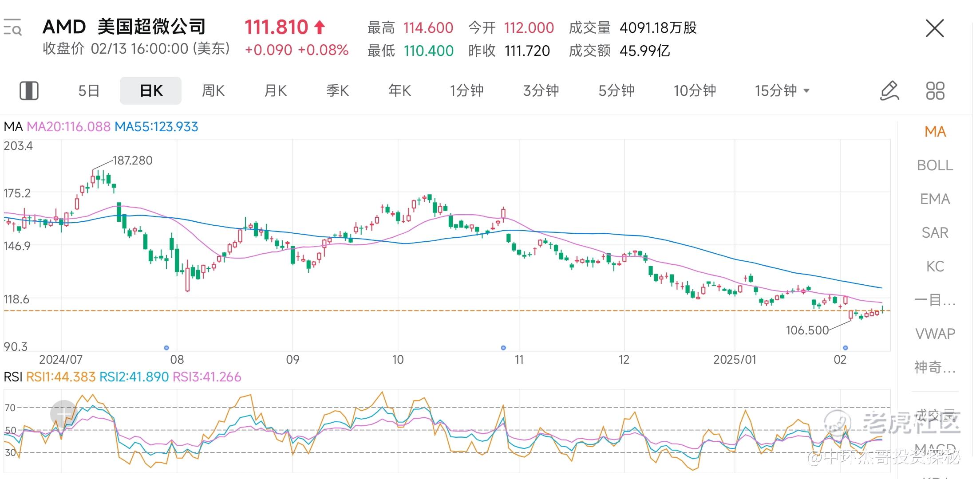Toggle the split panel layout icon
980x479 pixels.
click(x=29, y=91)
